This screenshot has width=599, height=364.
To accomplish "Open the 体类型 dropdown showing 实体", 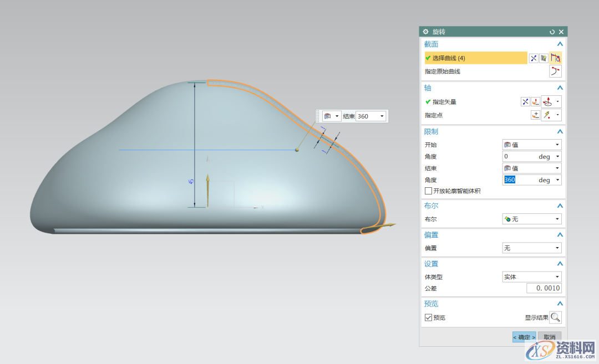I will click(x=531, y=277).
